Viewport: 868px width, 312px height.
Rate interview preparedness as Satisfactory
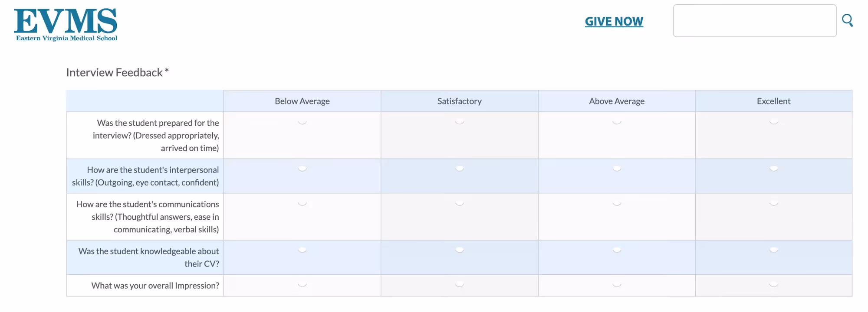(459, 122)
